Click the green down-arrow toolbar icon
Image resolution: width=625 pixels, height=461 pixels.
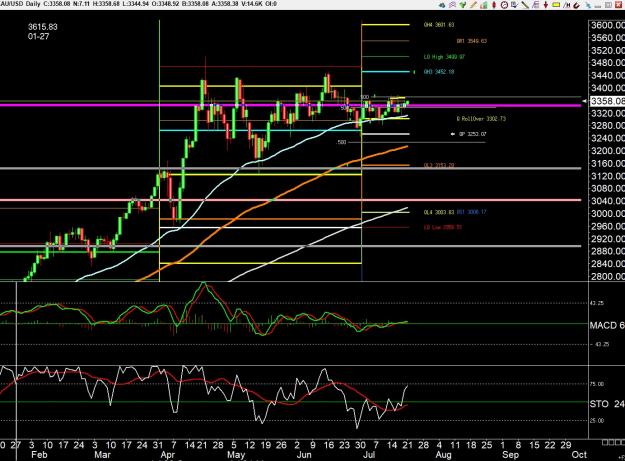coord(463,5)
